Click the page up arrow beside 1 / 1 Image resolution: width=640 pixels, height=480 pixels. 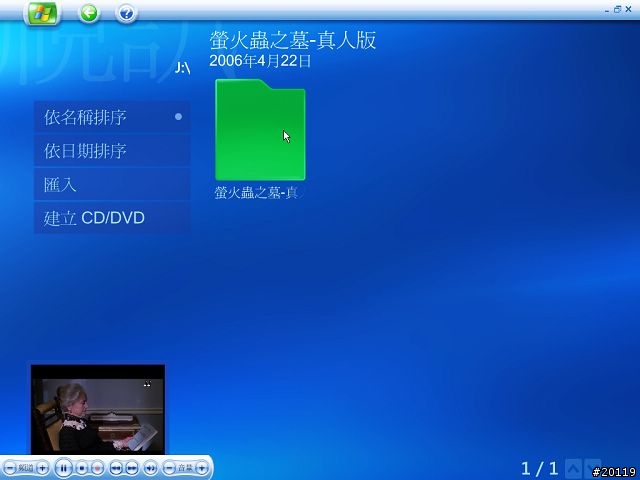click(573, 468)
